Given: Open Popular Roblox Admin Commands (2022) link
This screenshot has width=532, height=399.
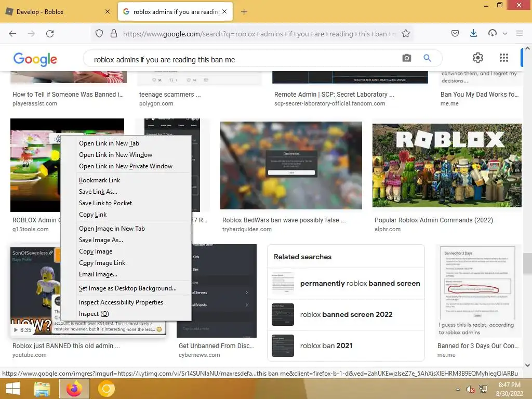Looking at the screenshot, I should (434, 220).
